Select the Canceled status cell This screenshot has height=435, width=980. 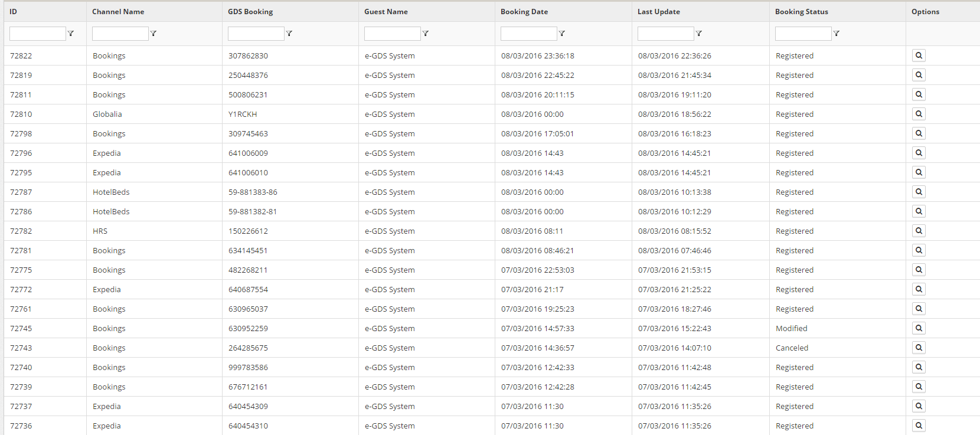(792, 348)
